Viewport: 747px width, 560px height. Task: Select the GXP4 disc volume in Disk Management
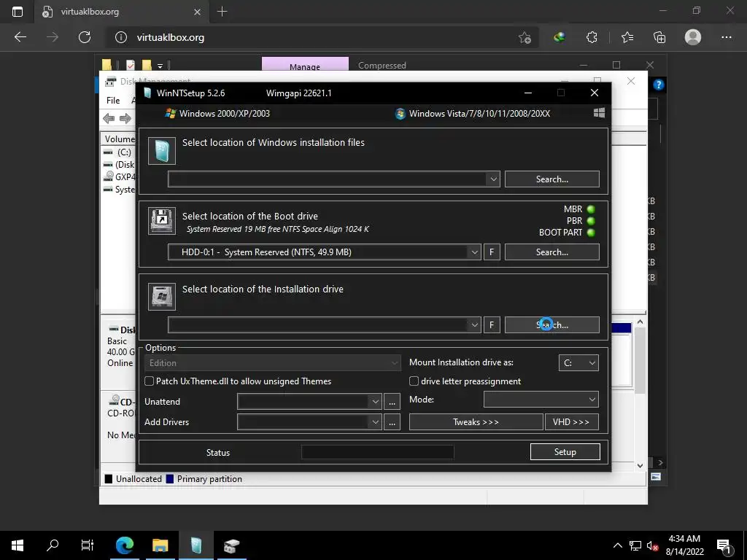click(120, 176)
